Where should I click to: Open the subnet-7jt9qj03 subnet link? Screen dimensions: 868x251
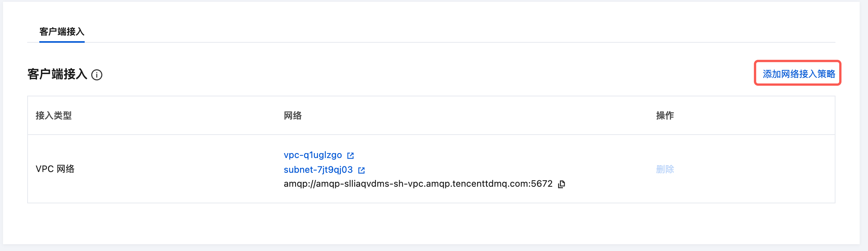pyautogui.click(x=318, y=170)
